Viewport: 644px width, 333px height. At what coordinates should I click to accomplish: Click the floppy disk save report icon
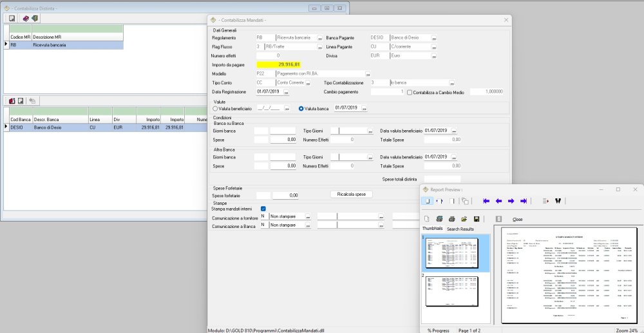click(477, 219)
